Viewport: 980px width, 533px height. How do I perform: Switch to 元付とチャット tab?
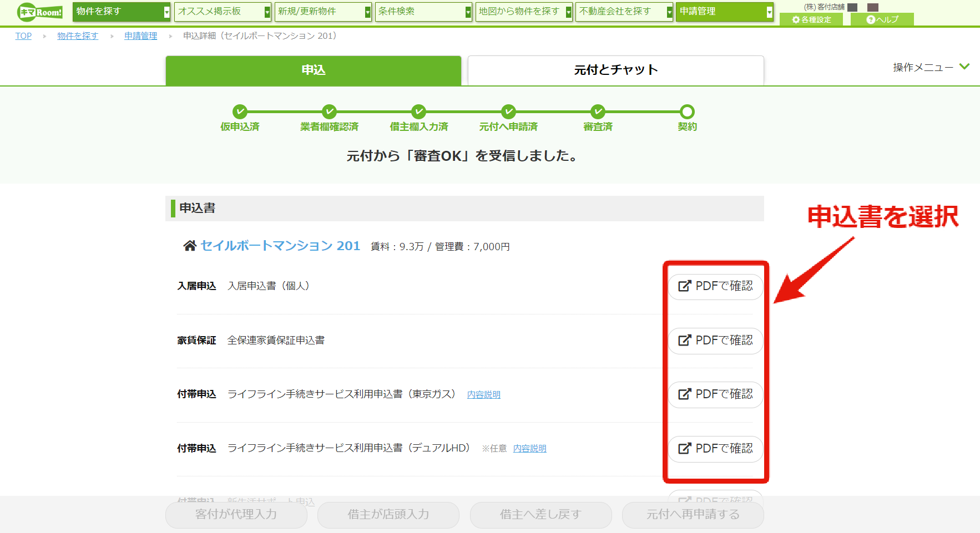pos(616,70)
